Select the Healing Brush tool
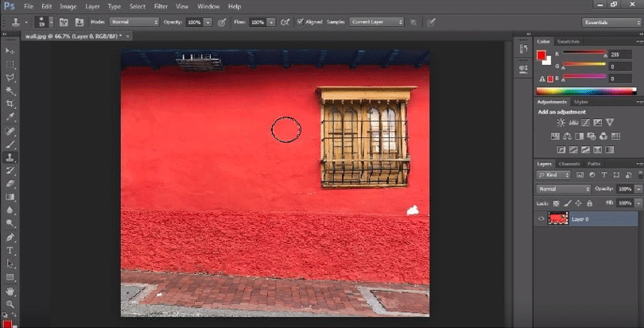 pyautogui.click(x=10, y=131)
